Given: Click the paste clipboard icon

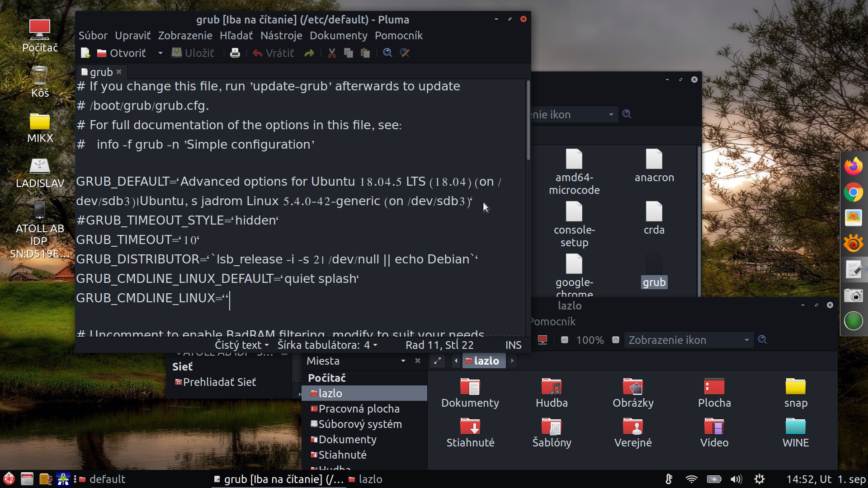Looking at the screenshot, I should click(365, 53).
